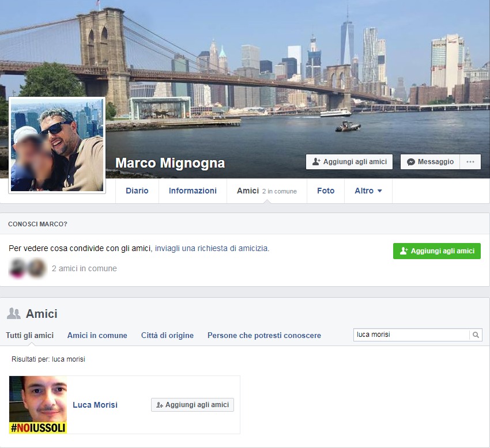This screenshot has width=490, height=448.
Task: Select the Tutti gli amici filter
Action: coord(29,335)
